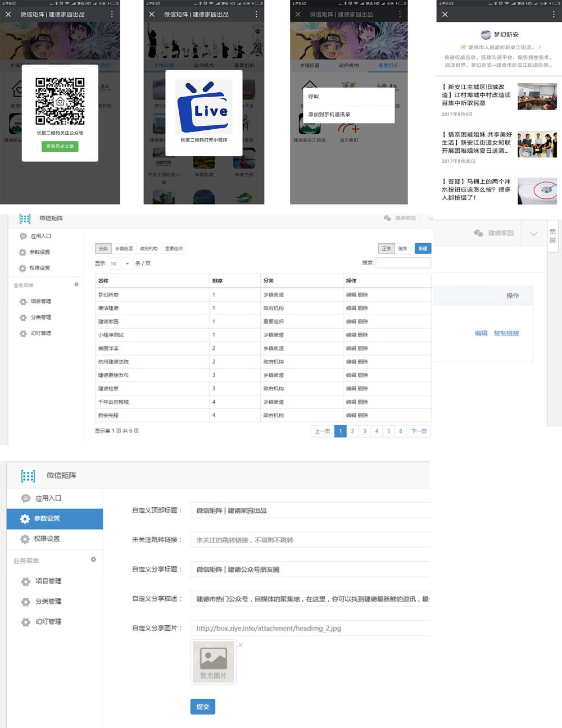Tap the green 查看历史文章 button
The image size is (562, 728).
click(60, 147)
